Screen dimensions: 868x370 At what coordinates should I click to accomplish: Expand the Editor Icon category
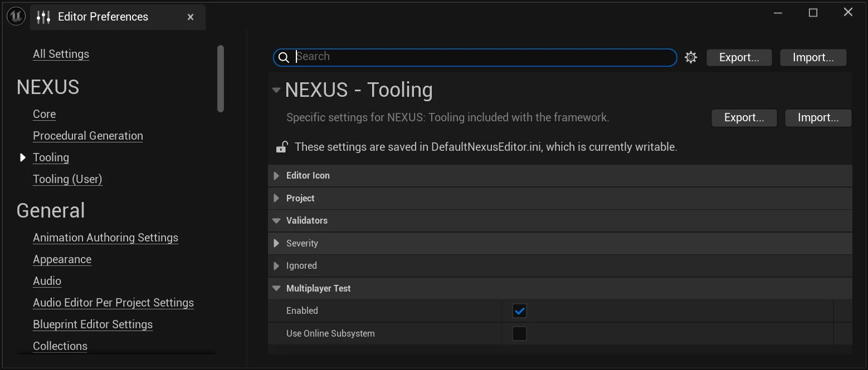click(276, 175)
